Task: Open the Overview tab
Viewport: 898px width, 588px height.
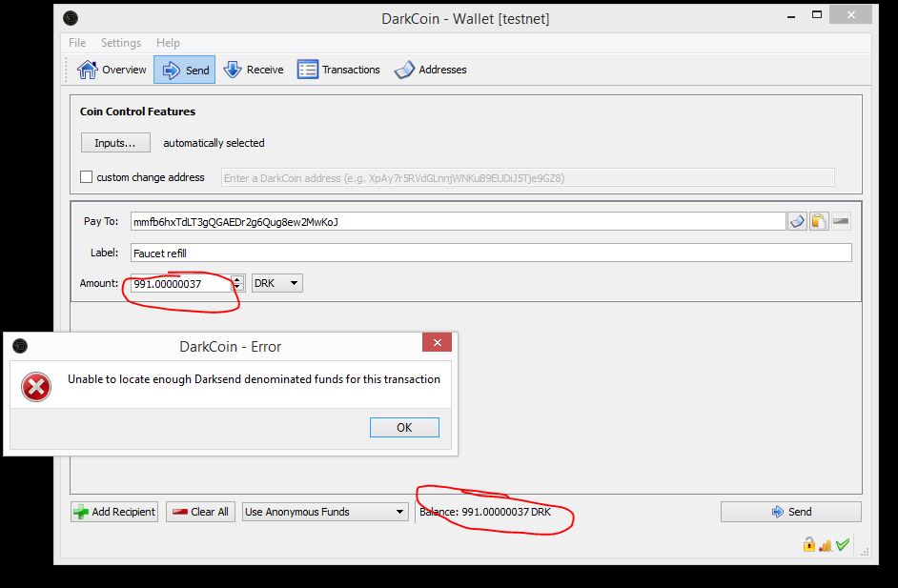Action: point(112,70)
